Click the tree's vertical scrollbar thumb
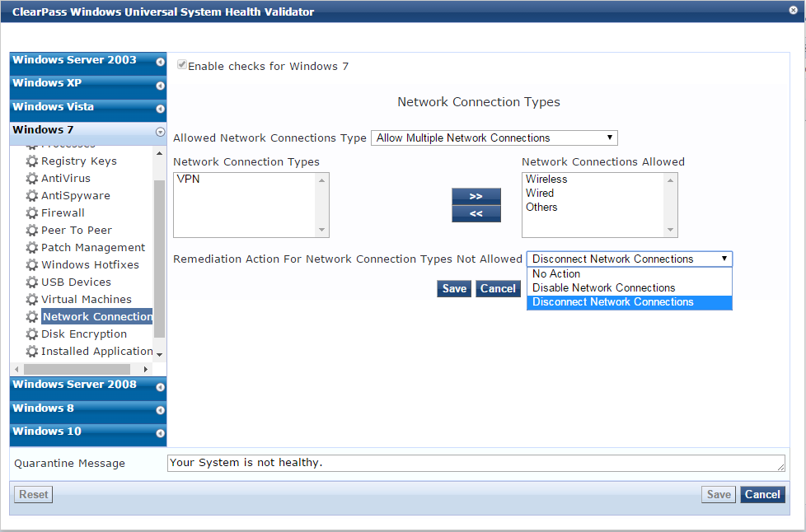This screenshot has width=806, height=532. click(x=159, y=259)
